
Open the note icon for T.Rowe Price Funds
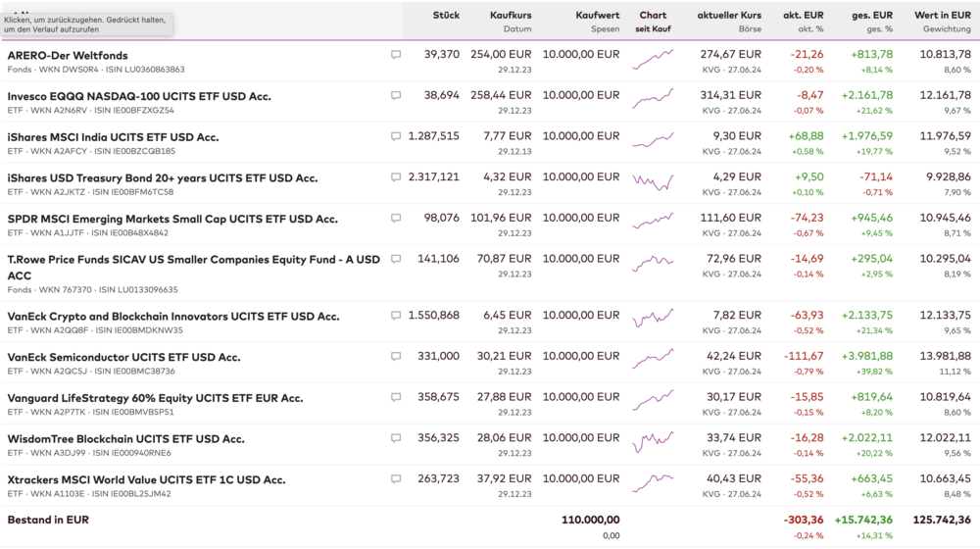point(396,260)
